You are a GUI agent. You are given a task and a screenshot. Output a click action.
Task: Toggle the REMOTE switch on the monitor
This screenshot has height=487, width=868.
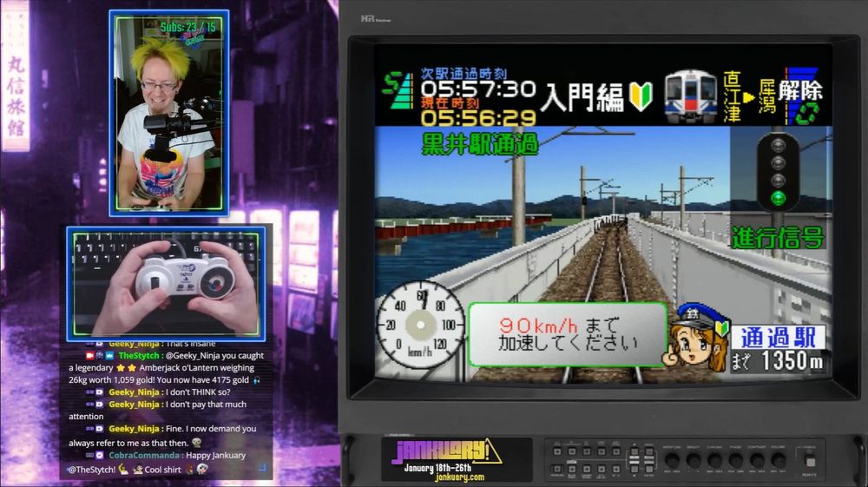pyautogui.click(x=810, y=460)
